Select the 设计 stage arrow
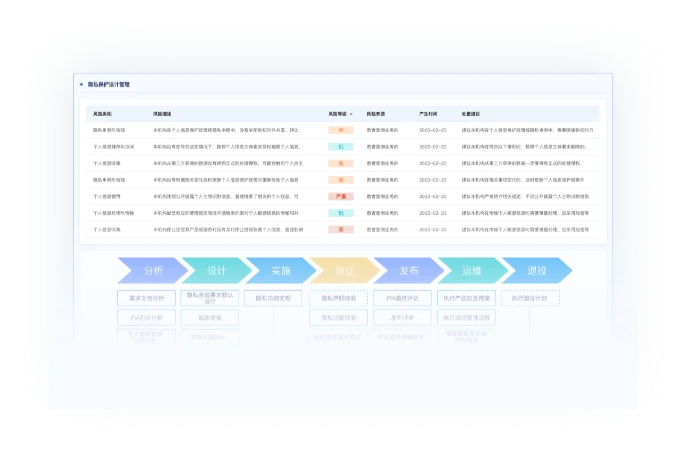The height and width of the screenshot is (451, 687). tap(216, 270)
